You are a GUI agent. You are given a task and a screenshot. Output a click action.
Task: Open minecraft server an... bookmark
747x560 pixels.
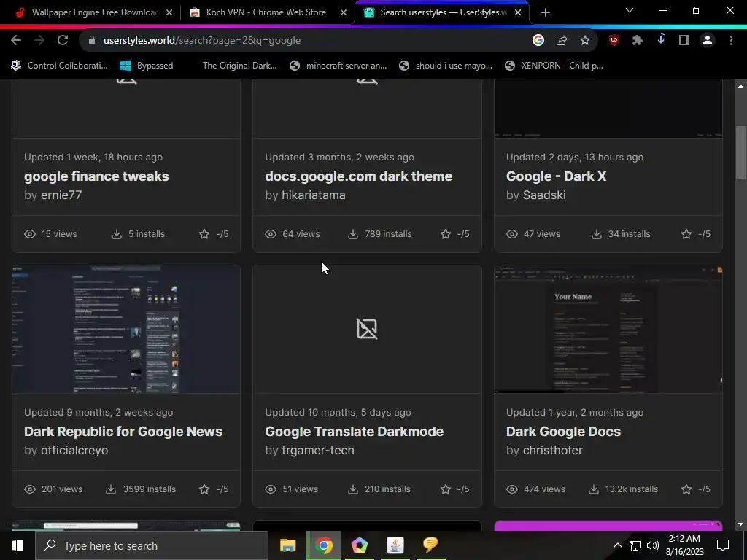pyautogui.click(x=338, y=66)
